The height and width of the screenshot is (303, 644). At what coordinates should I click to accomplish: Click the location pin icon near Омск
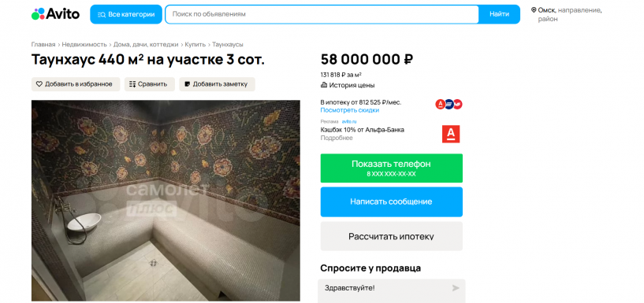click(534, 10)
